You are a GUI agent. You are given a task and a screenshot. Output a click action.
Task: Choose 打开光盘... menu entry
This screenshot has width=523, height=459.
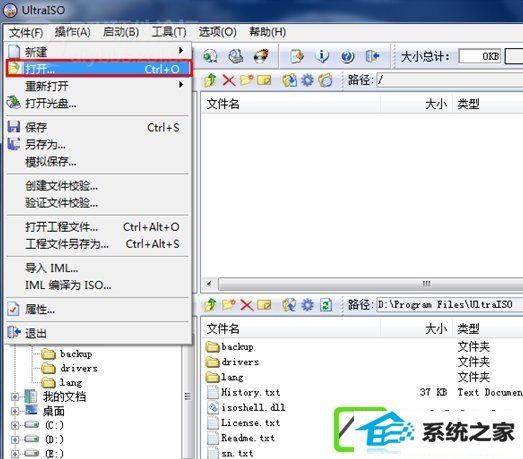pyautogui.click(x=99, y=103)
